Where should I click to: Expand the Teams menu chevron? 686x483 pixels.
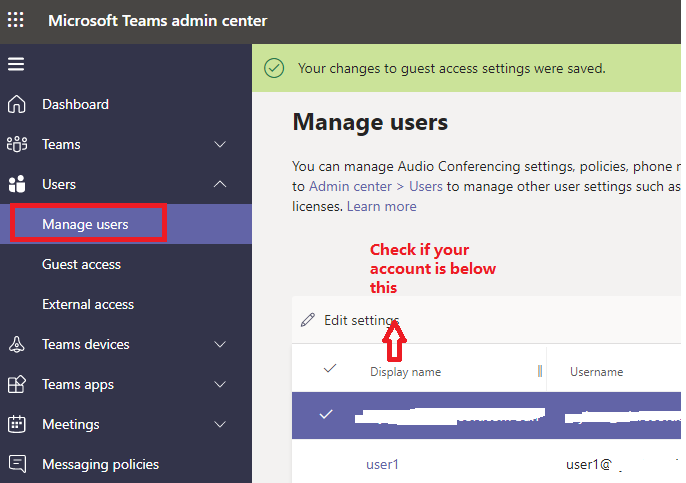coord(220,144)
